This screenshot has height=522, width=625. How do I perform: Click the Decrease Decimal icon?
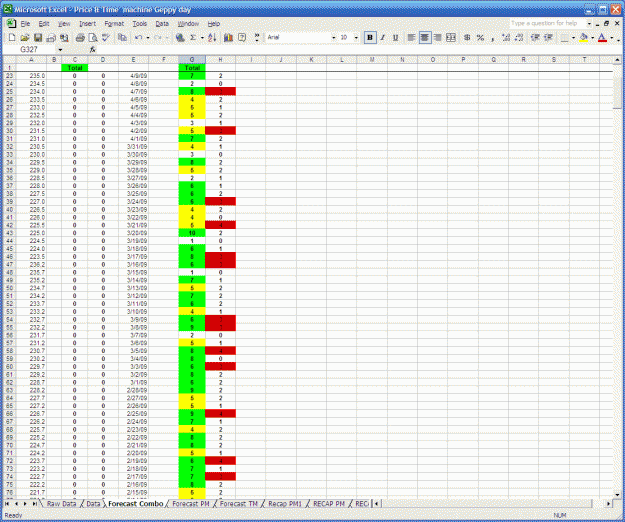click(519, 37)
